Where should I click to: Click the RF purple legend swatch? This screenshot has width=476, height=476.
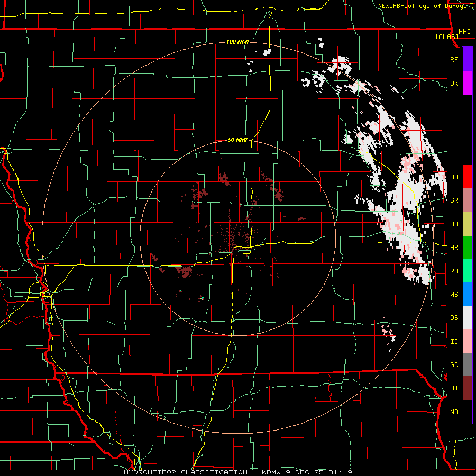(x=467, y=59)
